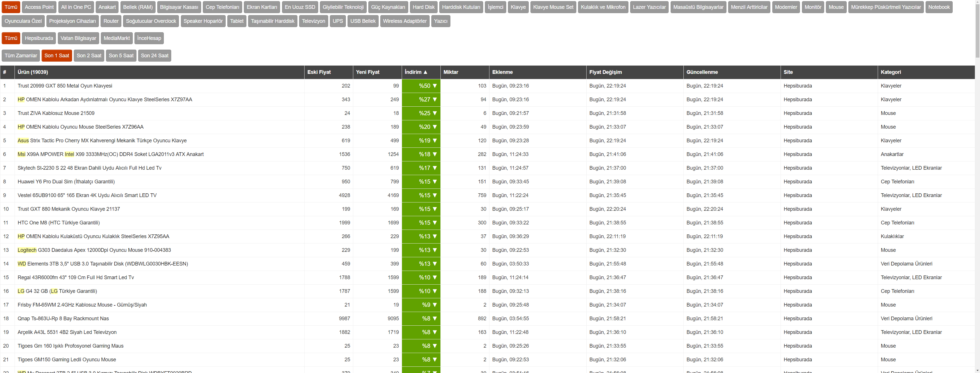The image size is (980, 373).
Task: Open Vestel 65UB9100 Smart LED TV product
Action: tap(87, 195)
